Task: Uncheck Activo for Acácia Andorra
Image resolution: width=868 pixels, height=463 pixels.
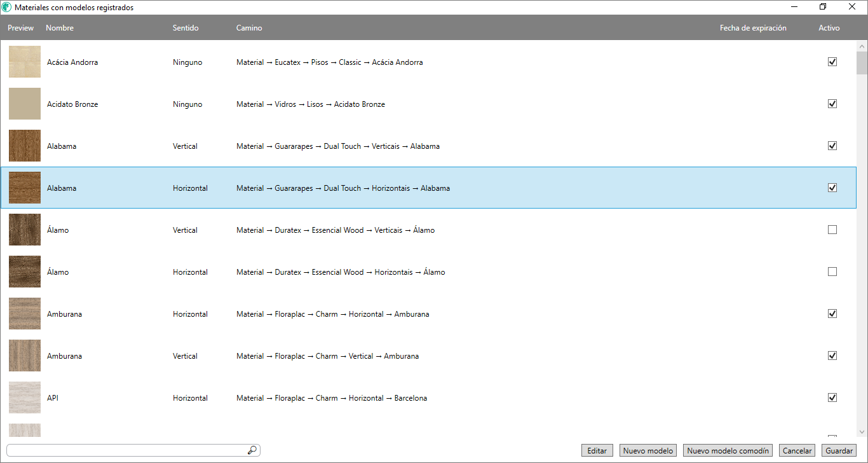Action: pyautogui.click(x=832, y=62)
